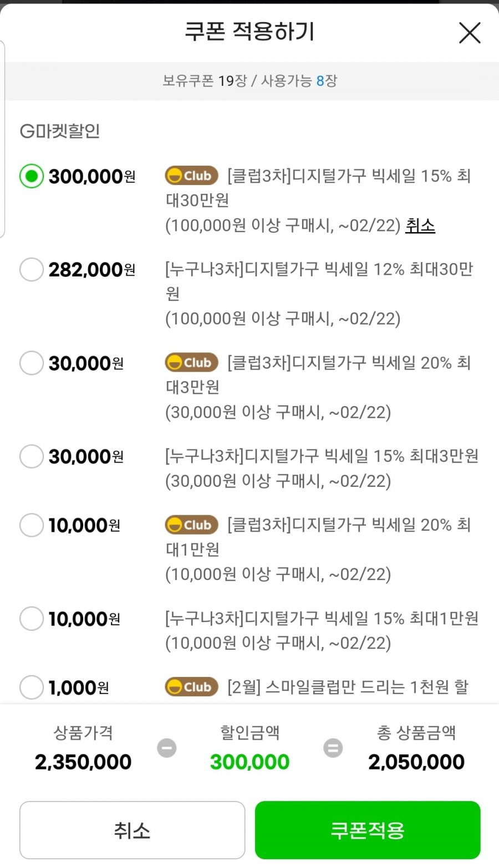Click the 누구나3차 12% 최대30만원 coupon description
The height and width of the screenshot is (868, 499).
(319, 294)
